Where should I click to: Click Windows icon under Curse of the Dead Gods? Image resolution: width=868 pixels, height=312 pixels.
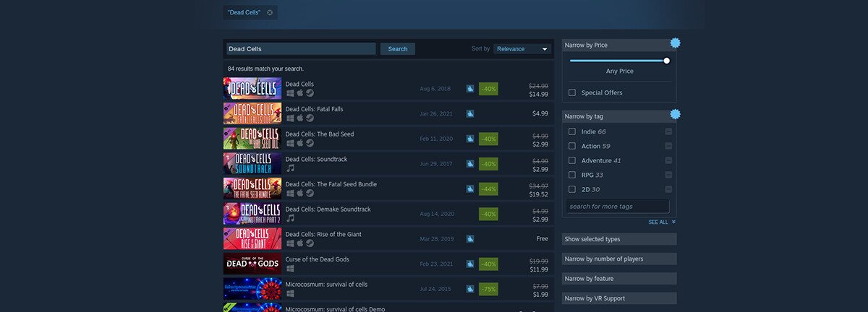coord(289,269)
